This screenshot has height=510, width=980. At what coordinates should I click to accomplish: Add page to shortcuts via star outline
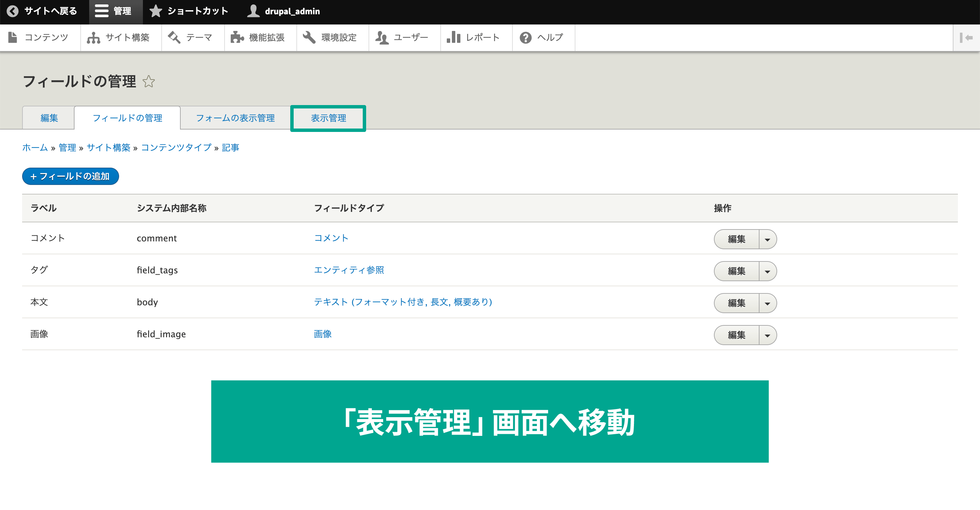pos(149,81)
